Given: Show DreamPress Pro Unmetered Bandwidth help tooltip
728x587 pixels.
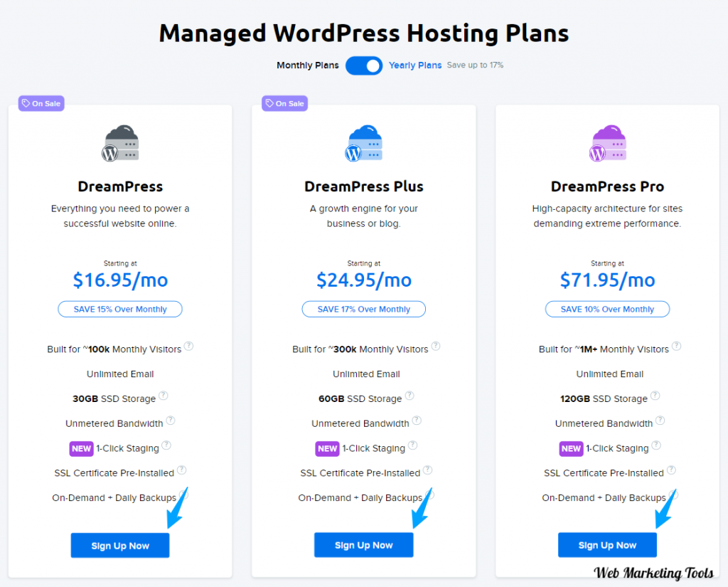Looking at the screenshot, I should coord(660,420).
